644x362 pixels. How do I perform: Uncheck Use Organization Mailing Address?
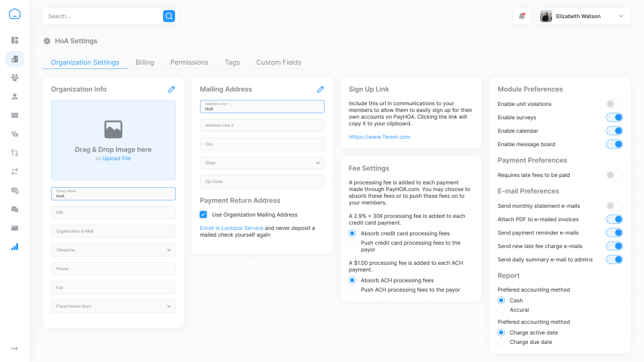point(203,215)
